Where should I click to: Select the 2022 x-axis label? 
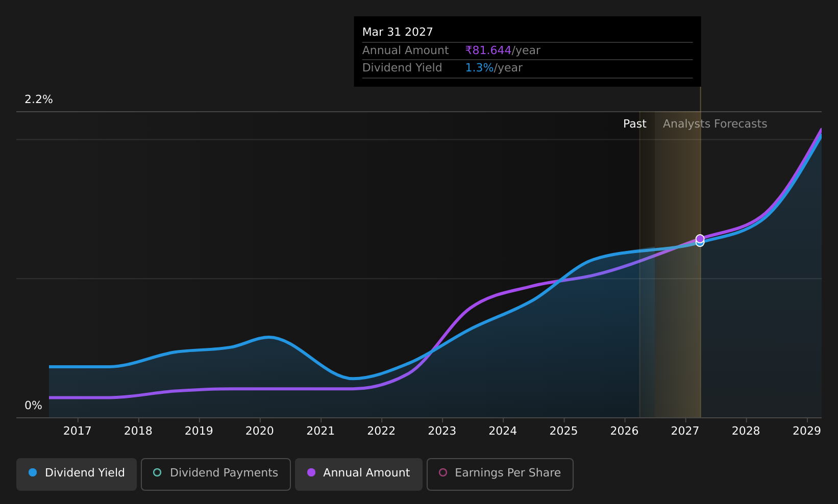[381, 431]
